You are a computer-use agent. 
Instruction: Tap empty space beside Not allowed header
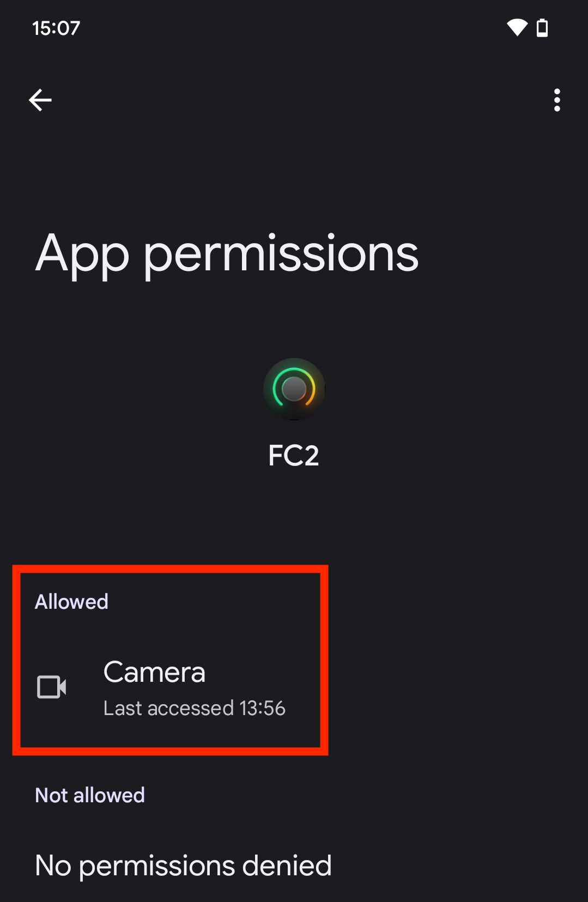(365, 795)
